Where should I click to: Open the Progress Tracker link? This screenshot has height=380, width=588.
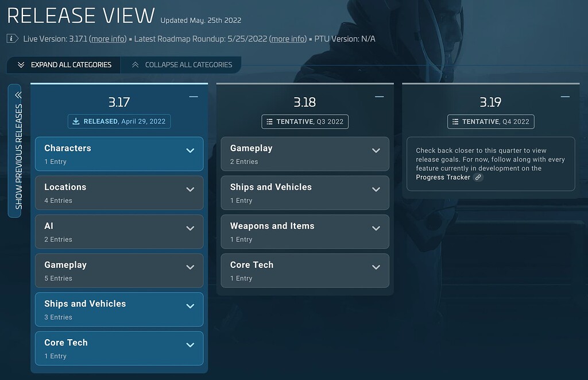point(444,177)
